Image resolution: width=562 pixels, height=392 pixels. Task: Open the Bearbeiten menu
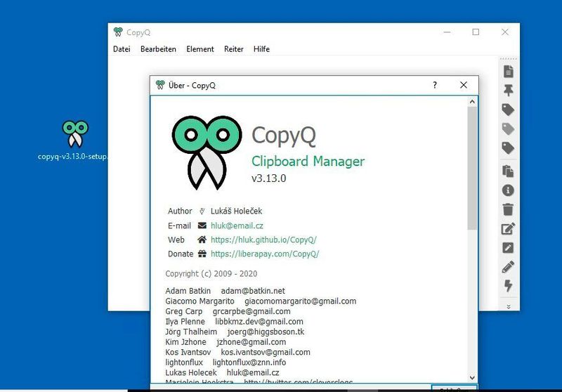tap(158, 49)
